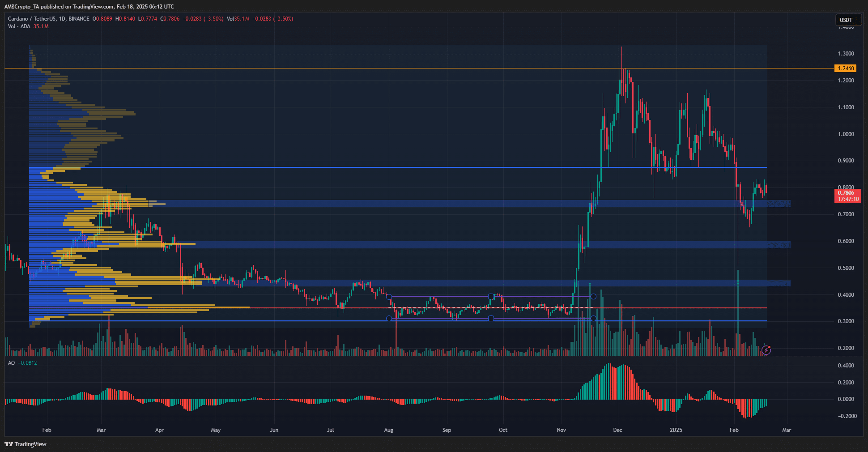Image resolution: width=868 pixels, height=452 pixels.
Task: Click the lightning bolt icon above the time axis
Action: pos(766,350)
